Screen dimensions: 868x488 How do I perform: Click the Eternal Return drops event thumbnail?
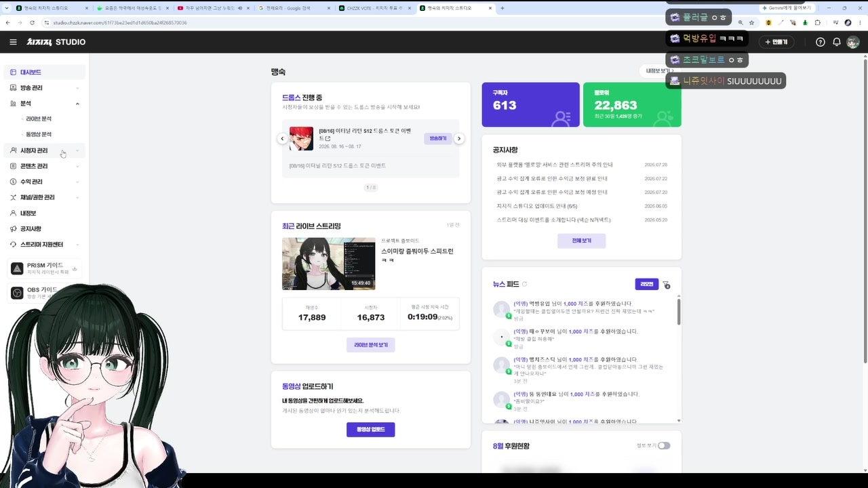click(301, 138)
